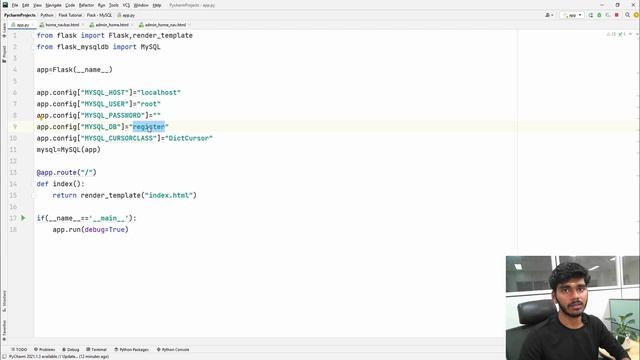Open the Tools menu
The width and height of the screenshot is (640, 360).
point(114,5)
